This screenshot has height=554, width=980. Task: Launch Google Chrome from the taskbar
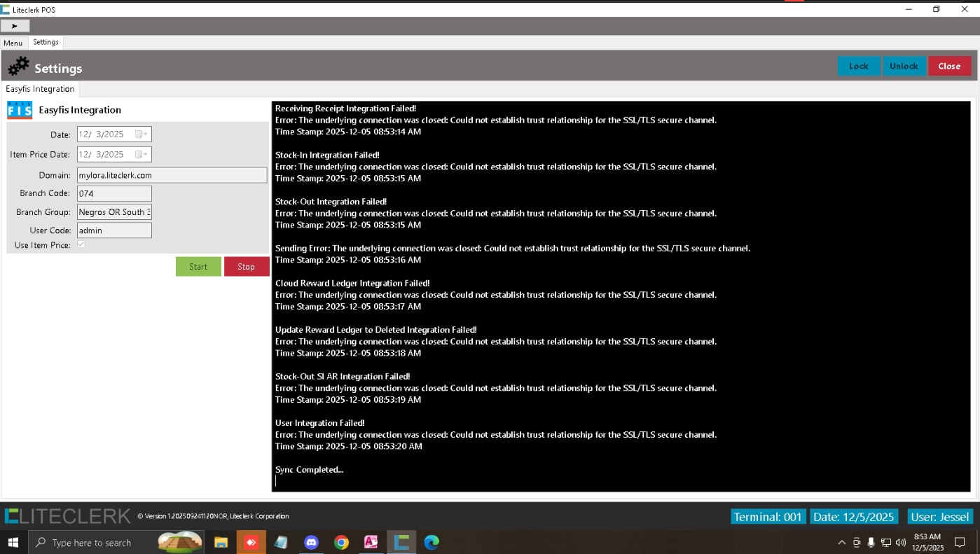(x=341, y=542)
